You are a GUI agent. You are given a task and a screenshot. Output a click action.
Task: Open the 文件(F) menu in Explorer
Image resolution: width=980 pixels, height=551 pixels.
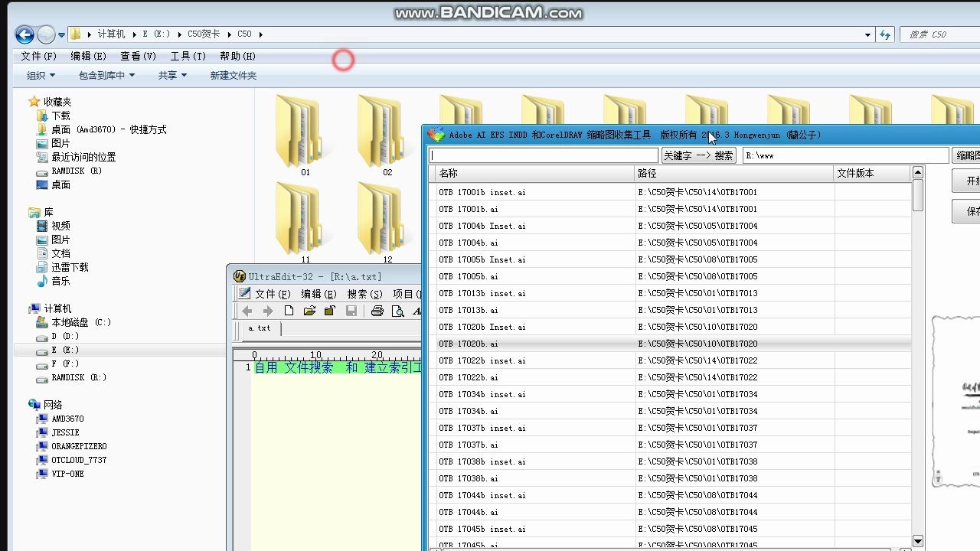pyautogui.click(x=39, y=56)
